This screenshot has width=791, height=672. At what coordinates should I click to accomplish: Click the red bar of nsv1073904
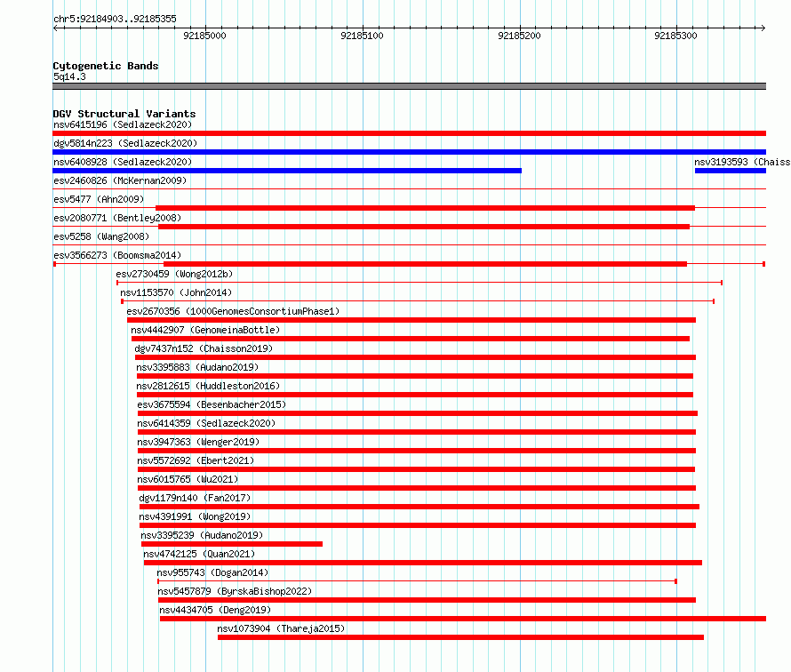point(460,637)
